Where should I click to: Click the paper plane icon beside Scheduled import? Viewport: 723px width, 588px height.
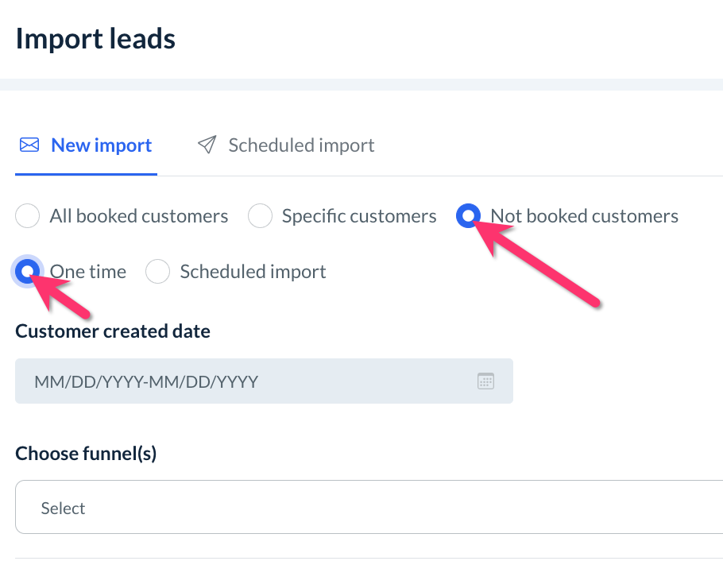coord(207,145)
